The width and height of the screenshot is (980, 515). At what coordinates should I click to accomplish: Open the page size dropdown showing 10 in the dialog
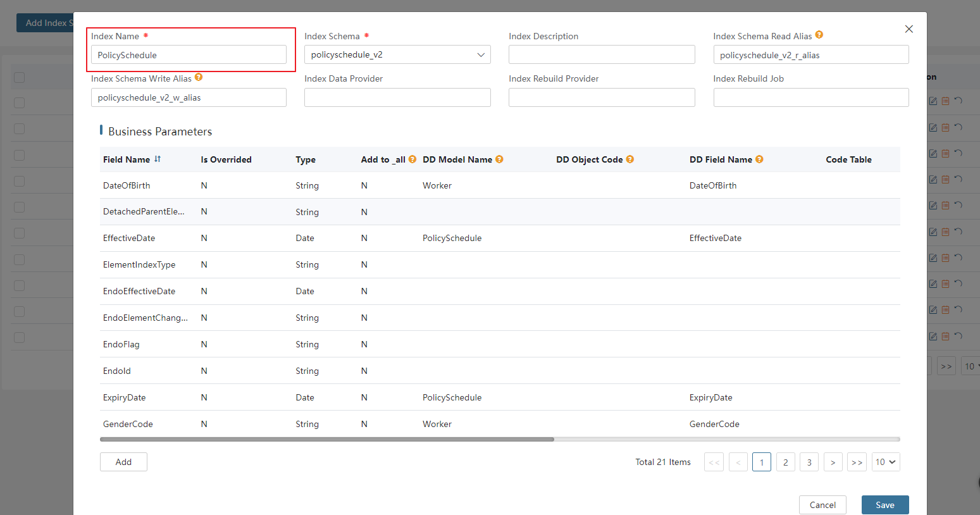(886, 462)
